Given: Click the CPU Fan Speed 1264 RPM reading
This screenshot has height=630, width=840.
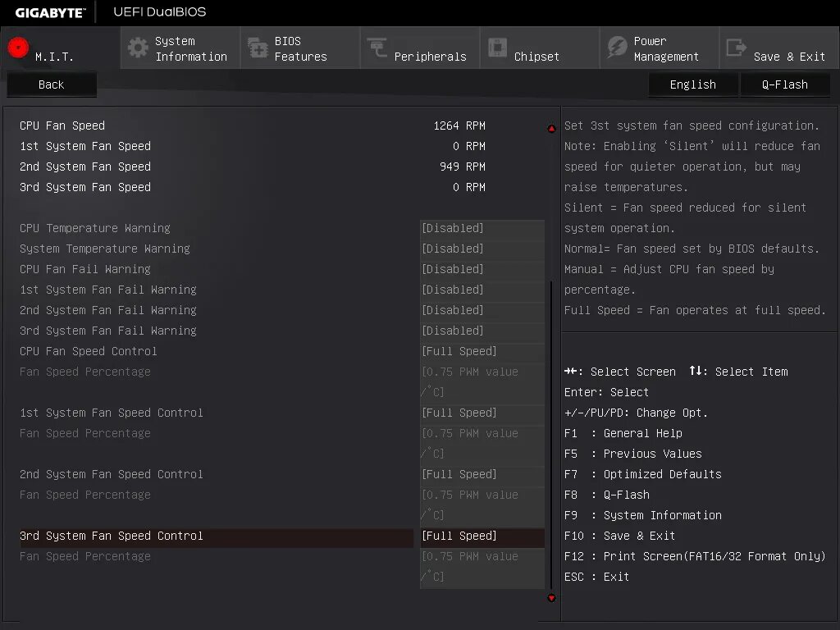Looking at the screenshot, I should (459, 126).
